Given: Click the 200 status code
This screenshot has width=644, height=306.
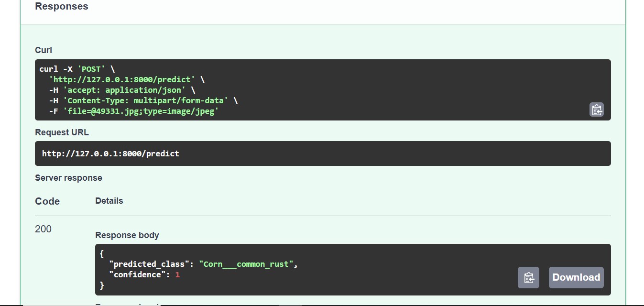Looking at the screenshot, I should click(43, 229).
